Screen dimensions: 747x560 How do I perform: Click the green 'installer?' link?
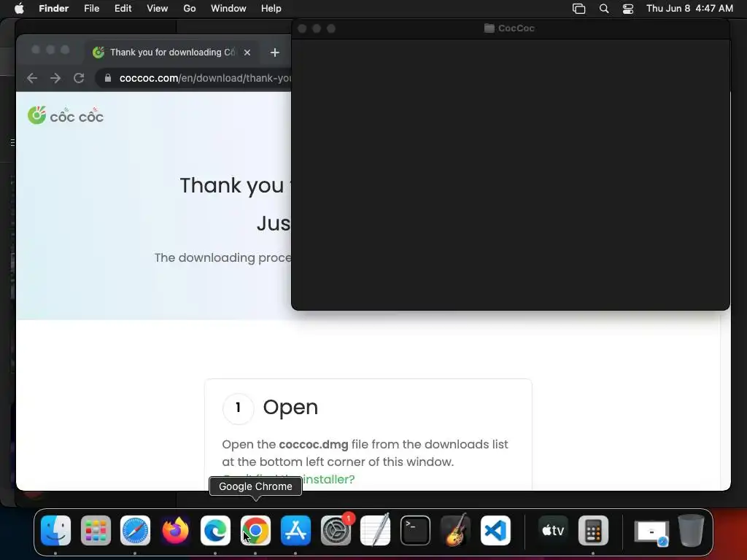pyautogui.click(x=329, y=479)
